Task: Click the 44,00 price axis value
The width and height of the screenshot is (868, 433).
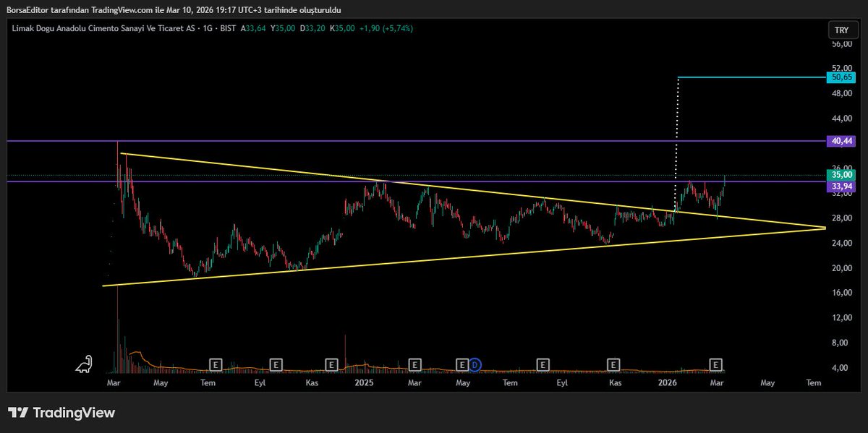Action: pyautogui.click(x=841, y=118)
